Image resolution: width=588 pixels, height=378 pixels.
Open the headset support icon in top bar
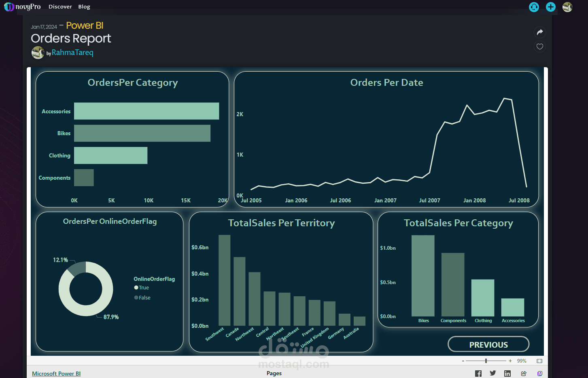pyautogui.click(x=534, y=7)
